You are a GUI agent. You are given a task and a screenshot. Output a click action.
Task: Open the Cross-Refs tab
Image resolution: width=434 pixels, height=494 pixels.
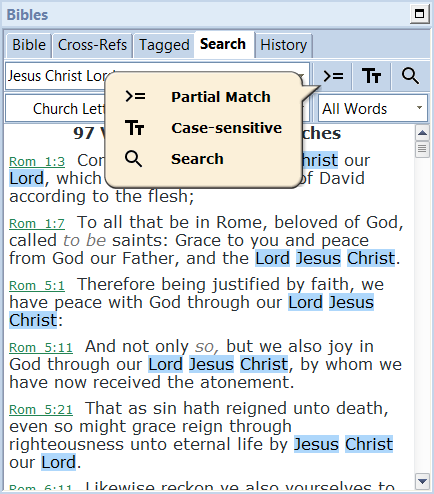[x=92, y=45]
